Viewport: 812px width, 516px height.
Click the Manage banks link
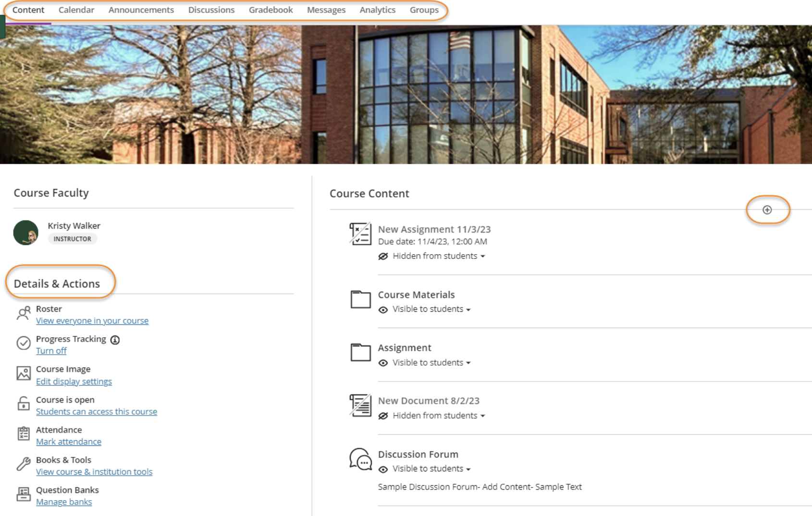pos(64,502)
